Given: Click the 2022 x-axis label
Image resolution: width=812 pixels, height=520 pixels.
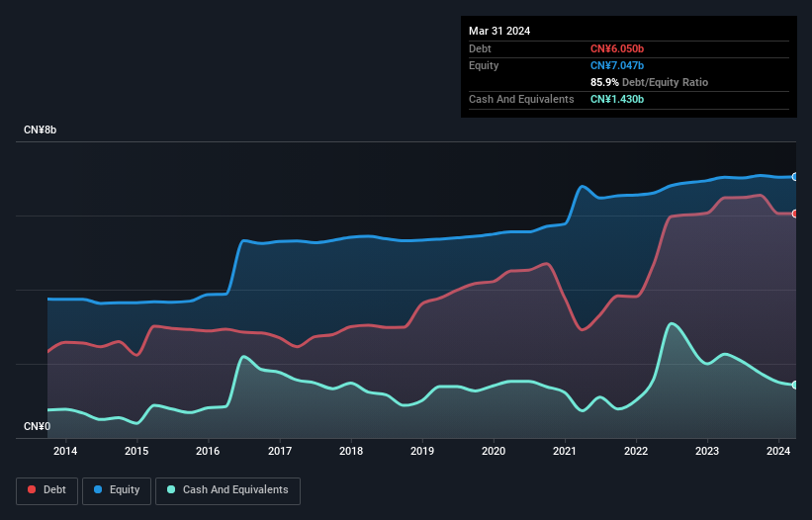Looking at the screenshot, I should click(x=636, y=451).
